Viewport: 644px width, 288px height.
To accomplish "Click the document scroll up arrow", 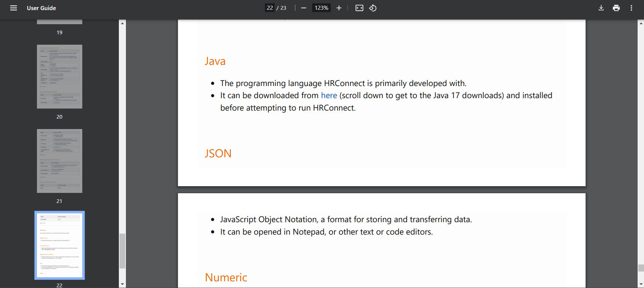I will click(641, 23).
